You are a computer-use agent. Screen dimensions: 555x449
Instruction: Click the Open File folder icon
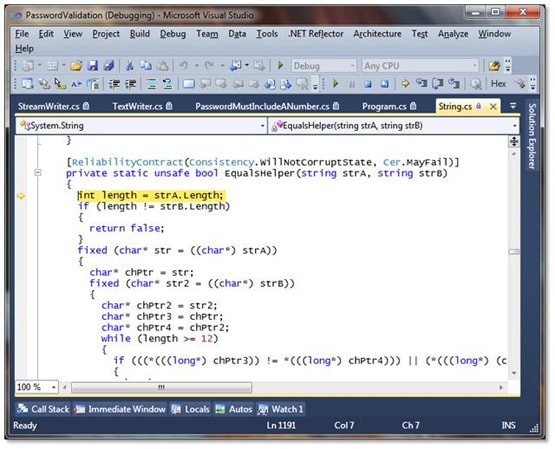(76, 65)
